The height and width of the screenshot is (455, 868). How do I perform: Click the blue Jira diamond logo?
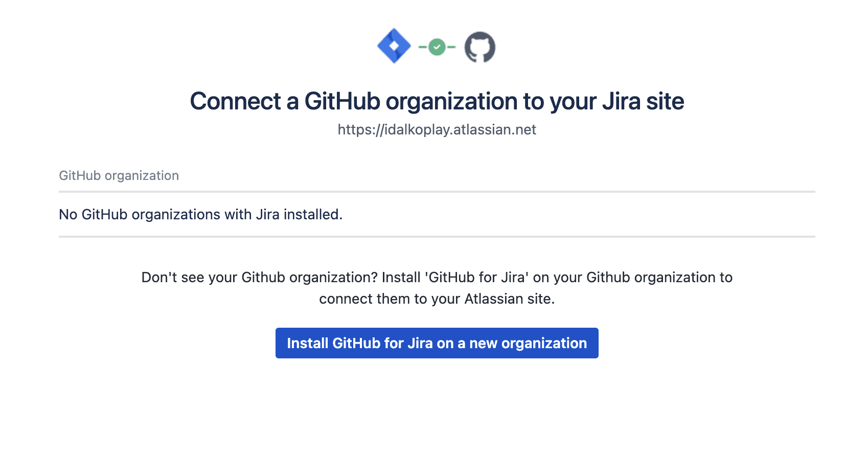pos(394,46)
